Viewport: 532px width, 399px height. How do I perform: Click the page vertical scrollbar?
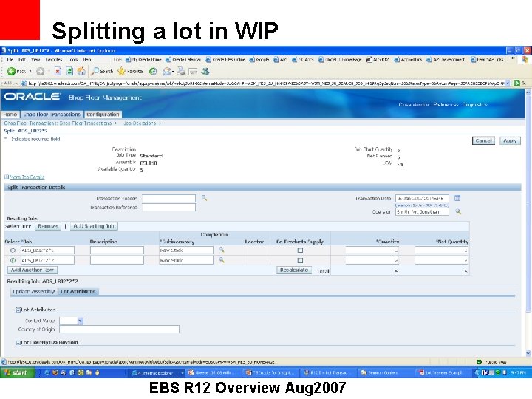[528, 204]
